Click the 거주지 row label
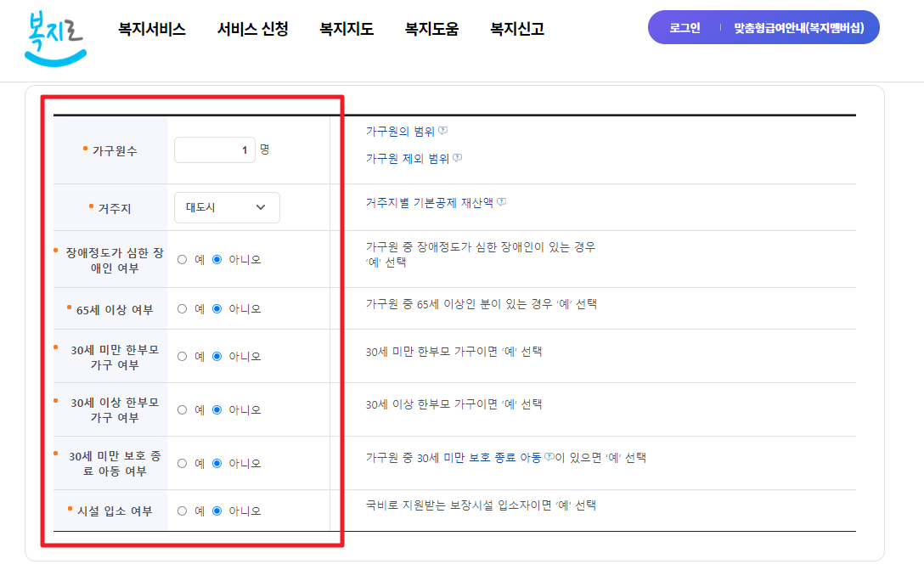Screen dimensions: 924x570 (x=115, y=208)
